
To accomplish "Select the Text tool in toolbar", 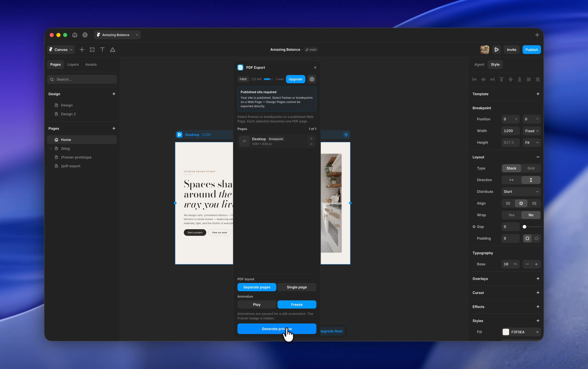I will (x=102, y=50).
